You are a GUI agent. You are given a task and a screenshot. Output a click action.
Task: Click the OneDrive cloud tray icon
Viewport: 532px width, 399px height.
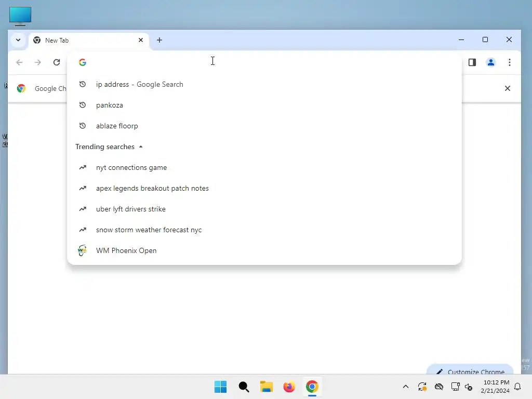click(x=439, y=387)
